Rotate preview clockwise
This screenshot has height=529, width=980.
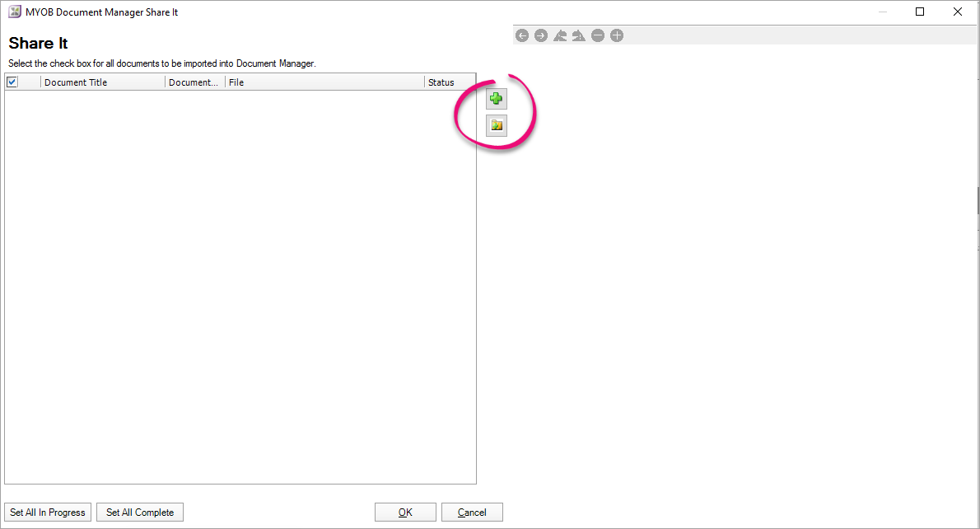tap(579, 35)
